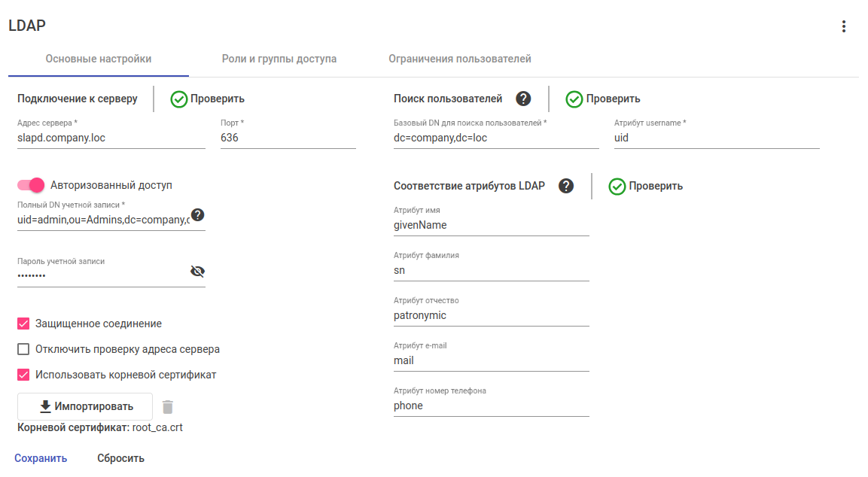The height and width of the screenshot is (477, 868).
Task: Click help icon in Полный DN field
Action: coord(197,215)
